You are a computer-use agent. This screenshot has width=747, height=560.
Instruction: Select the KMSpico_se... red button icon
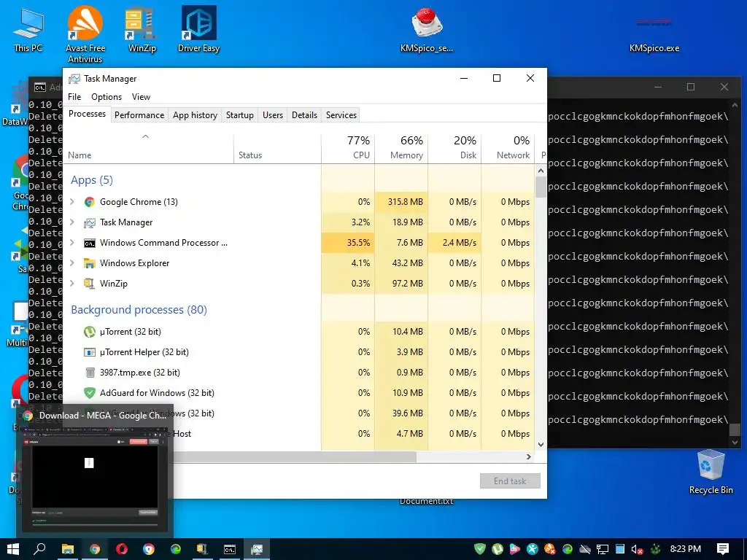(426, 23)
